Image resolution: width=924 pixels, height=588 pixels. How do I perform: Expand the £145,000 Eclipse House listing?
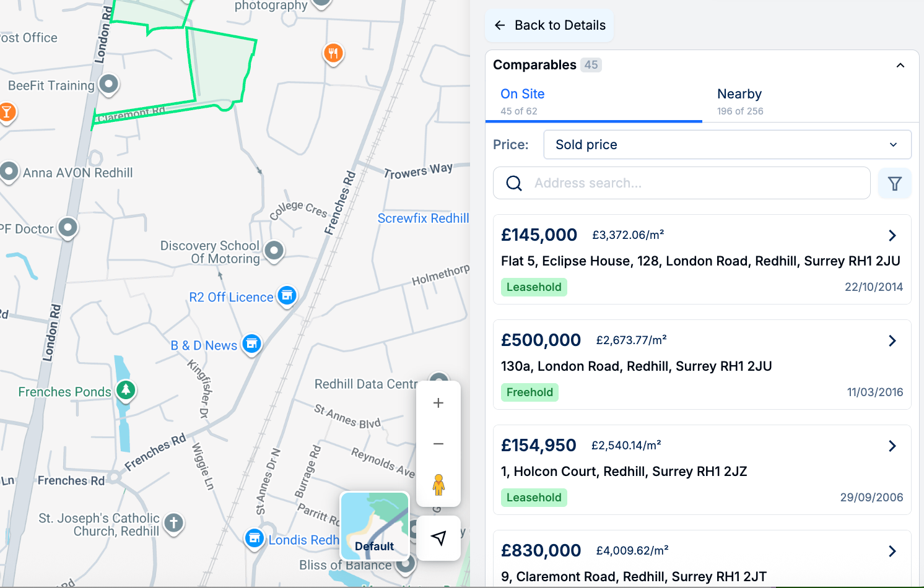click(x=892, y=235)
